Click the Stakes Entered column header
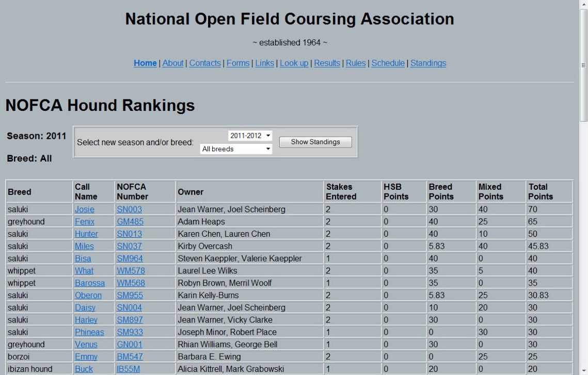This screenshot has height=375, width=588. click(352, 192)
